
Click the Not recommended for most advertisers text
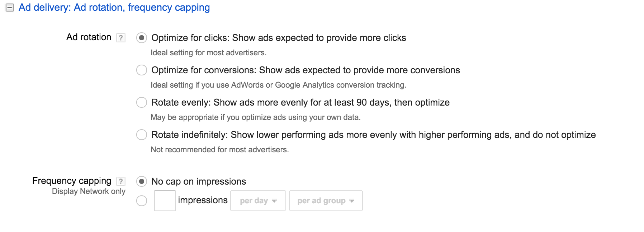click(220, 149)
